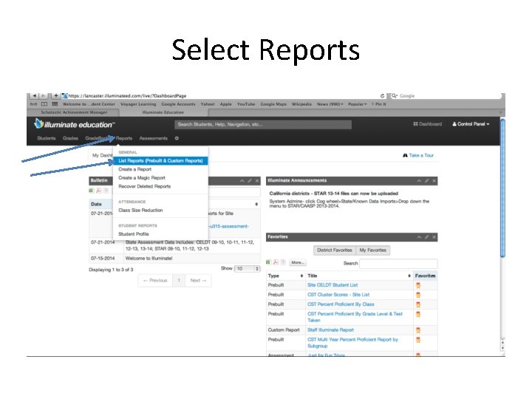Open the Top Sites grid icon
This screenshot has width=532, height=399.
pos(55,104)
